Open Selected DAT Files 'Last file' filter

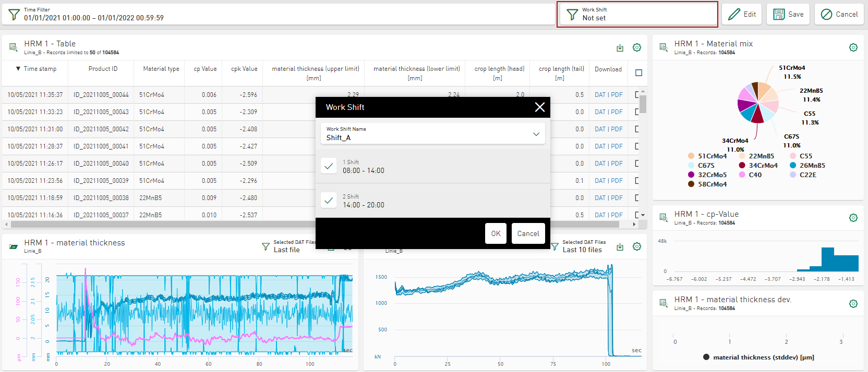[287, 246]
